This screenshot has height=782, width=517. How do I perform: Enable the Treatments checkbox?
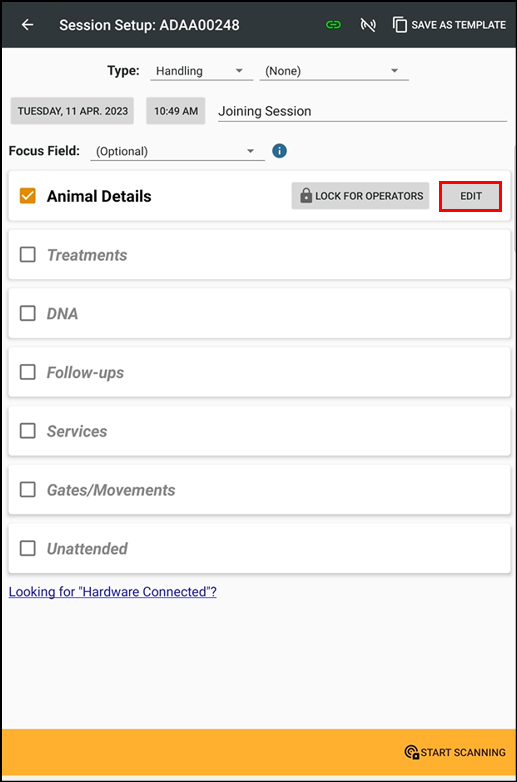[27, 254]
